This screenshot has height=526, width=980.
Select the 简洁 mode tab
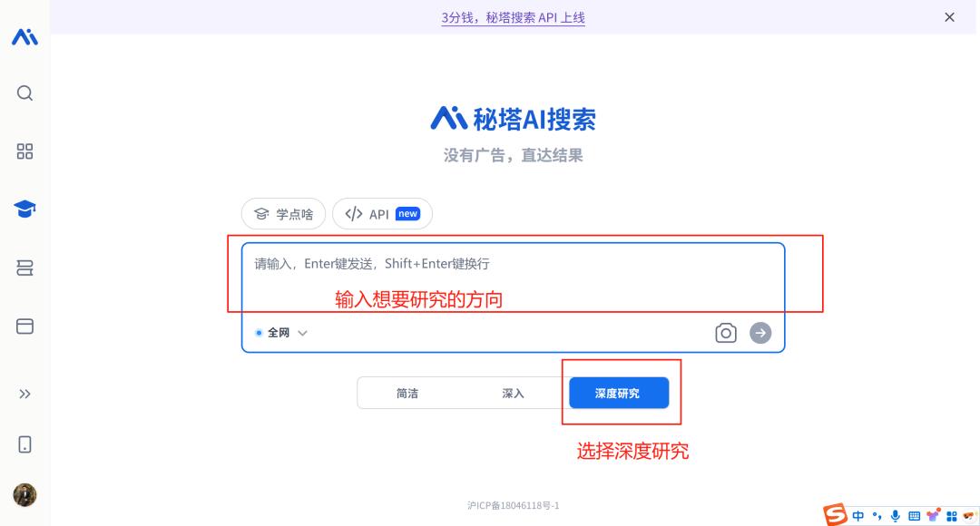[x=407, y=393]
